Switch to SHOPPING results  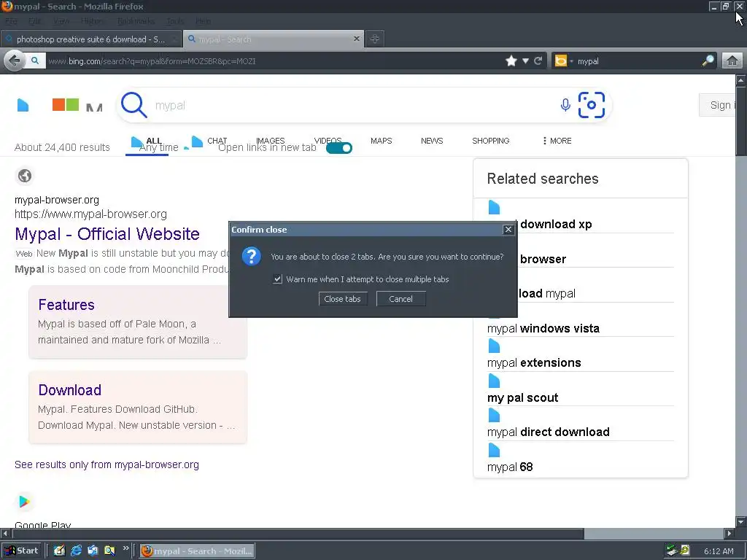(491, 141)
